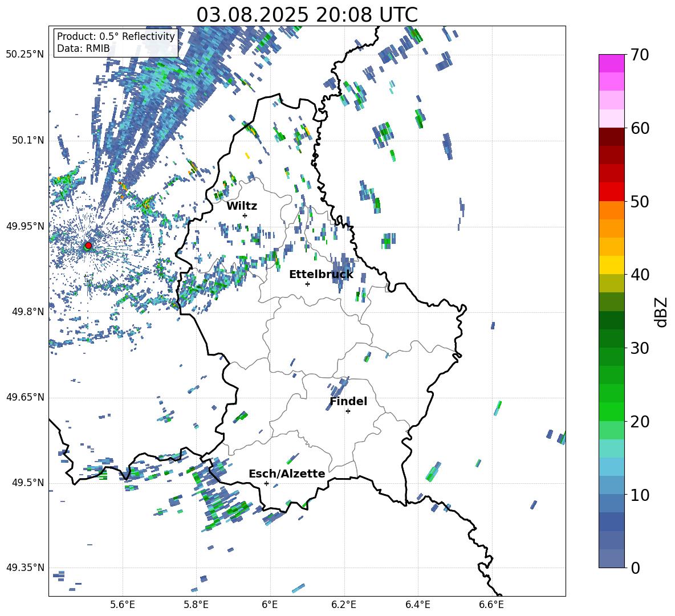This screenshot has width=675, height=616.
Task: Click the 6.4°E longitude label
Action: [417, 605]
